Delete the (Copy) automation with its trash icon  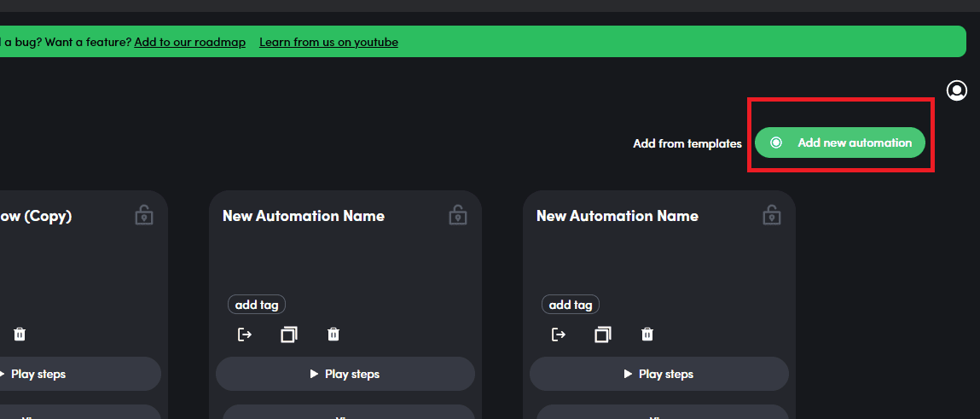pos(20,334)
